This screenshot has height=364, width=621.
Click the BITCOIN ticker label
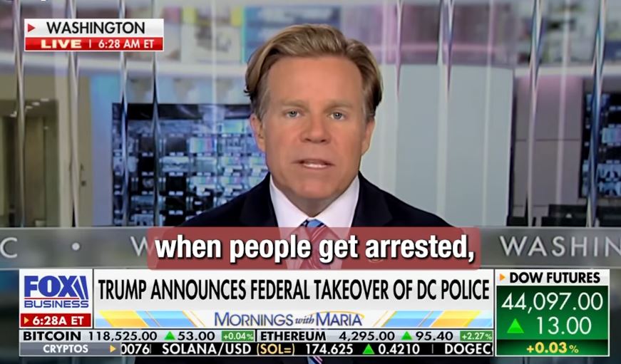[52, 336]
